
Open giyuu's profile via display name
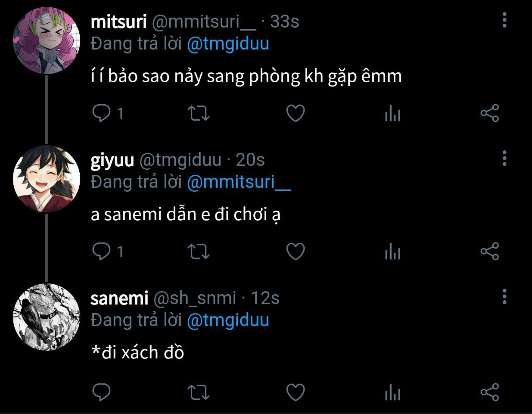(112, 160)
